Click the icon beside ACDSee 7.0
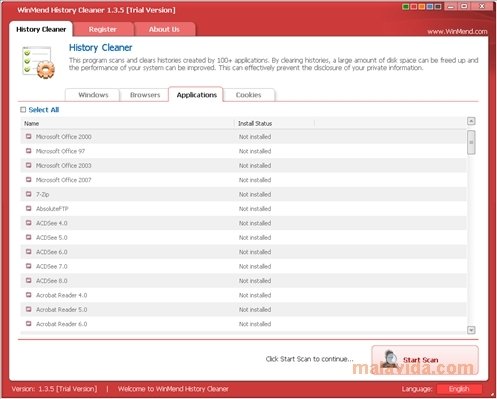497x399 pixels. click(29, 266)
